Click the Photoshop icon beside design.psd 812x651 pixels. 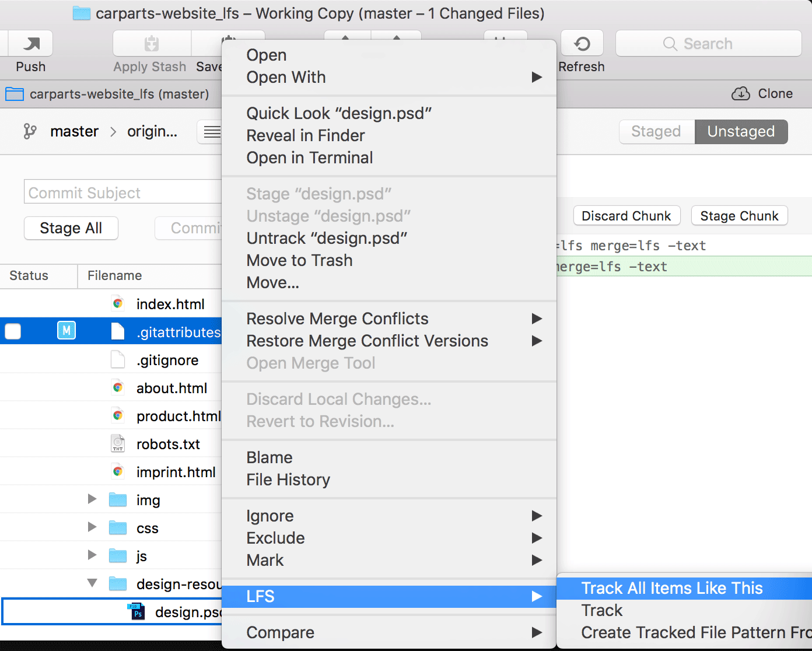136,612
